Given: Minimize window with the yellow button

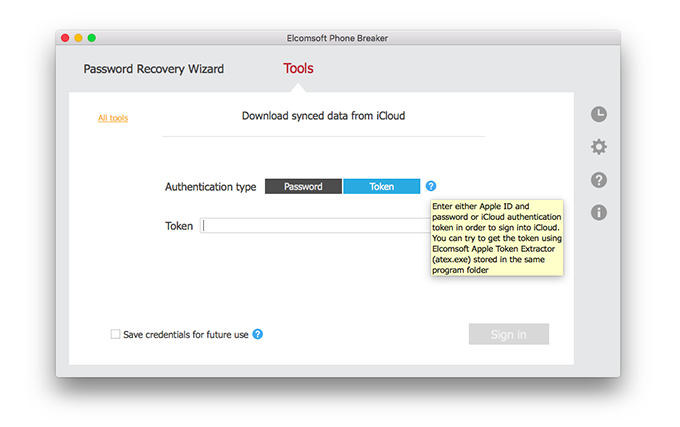Looking at the screenshot, I should tap(78, 38).
